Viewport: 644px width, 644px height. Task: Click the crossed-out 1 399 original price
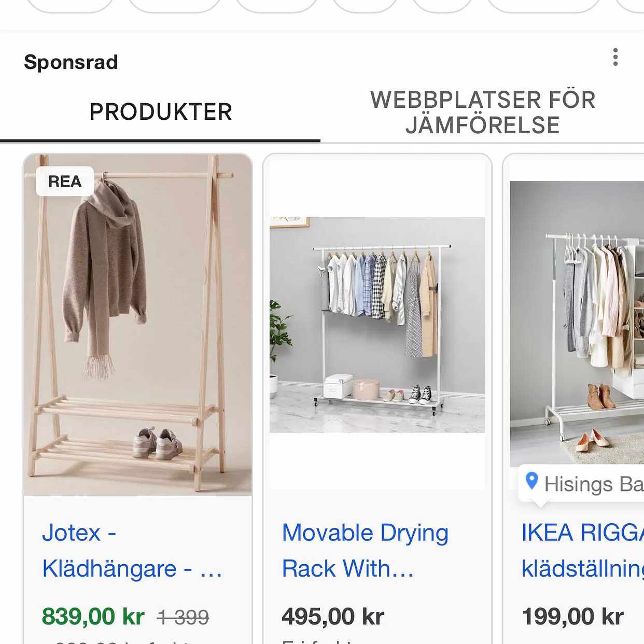click(x=183, y=618)
